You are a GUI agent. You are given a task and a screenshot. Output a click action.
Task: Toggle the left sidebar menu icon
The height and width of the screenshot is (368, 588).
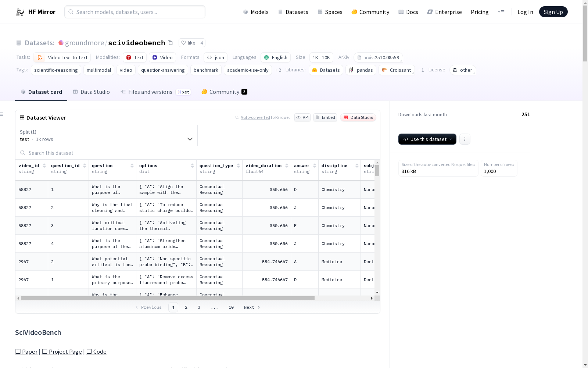click(x=1, y=114)
